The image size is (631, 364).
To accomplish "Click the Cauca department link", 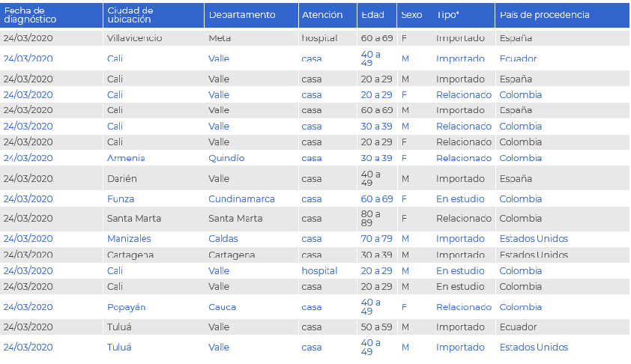I will tap(223, 307).
